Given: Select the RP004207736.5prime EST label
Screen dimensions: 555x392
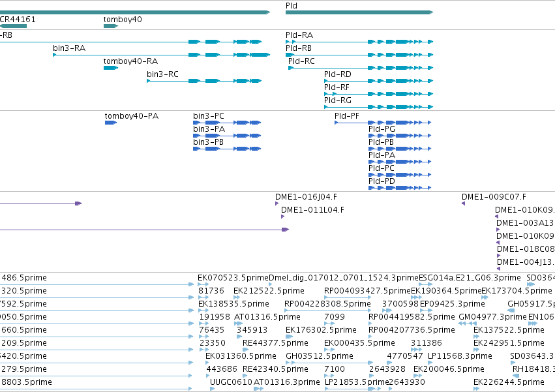Looking at the screenshot, I should [x=412, y=331].
